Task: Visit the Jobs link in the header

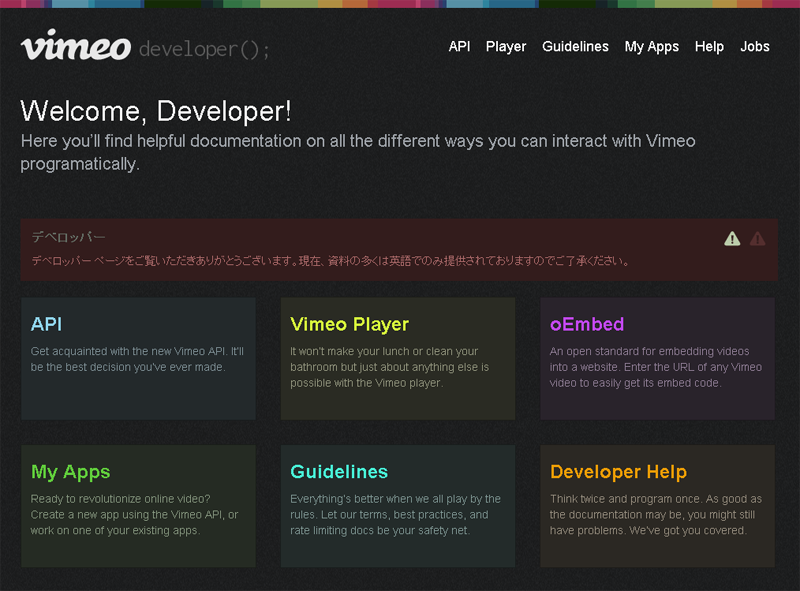Action: point(755,47)
